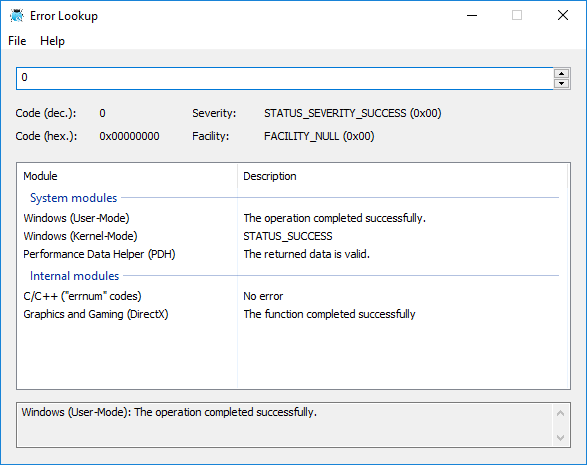This screenshot has height=465, width=587.
Task: Increment error code with up spinner arrow
Action: (562, 73)
